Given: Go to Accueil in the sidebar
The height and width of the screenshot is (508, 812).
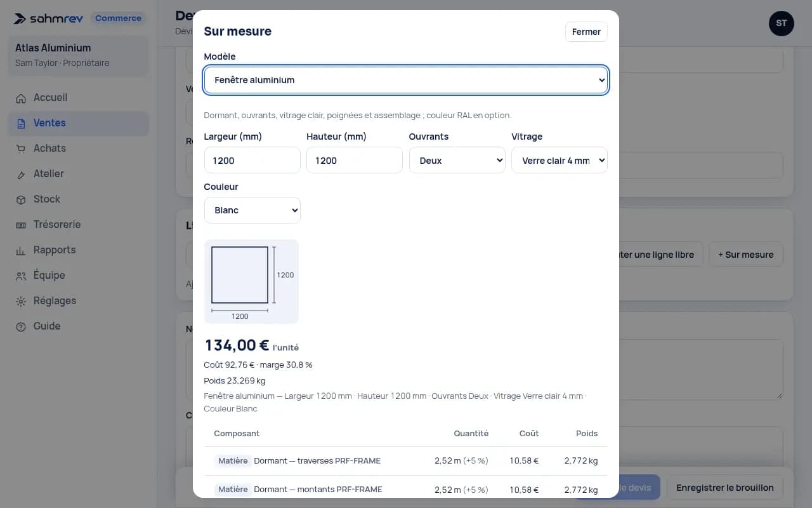Looking at the screenshot, I should [79, 98].
